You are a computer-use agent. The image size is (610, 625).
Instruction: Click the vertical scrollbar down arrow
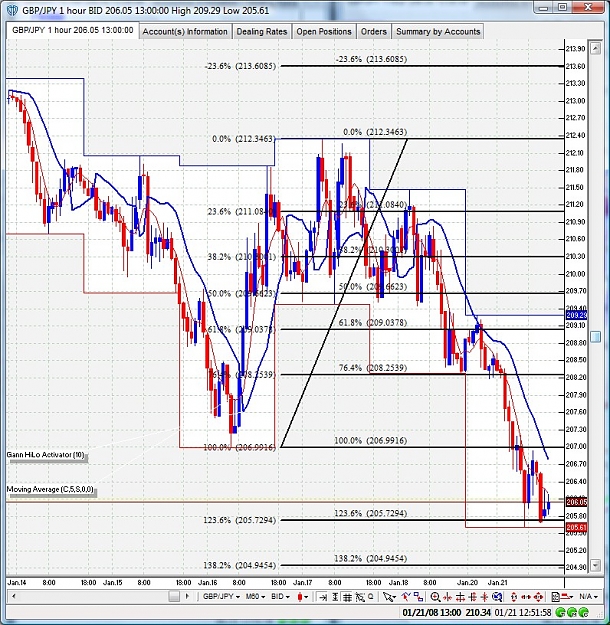tap(595, 565)
